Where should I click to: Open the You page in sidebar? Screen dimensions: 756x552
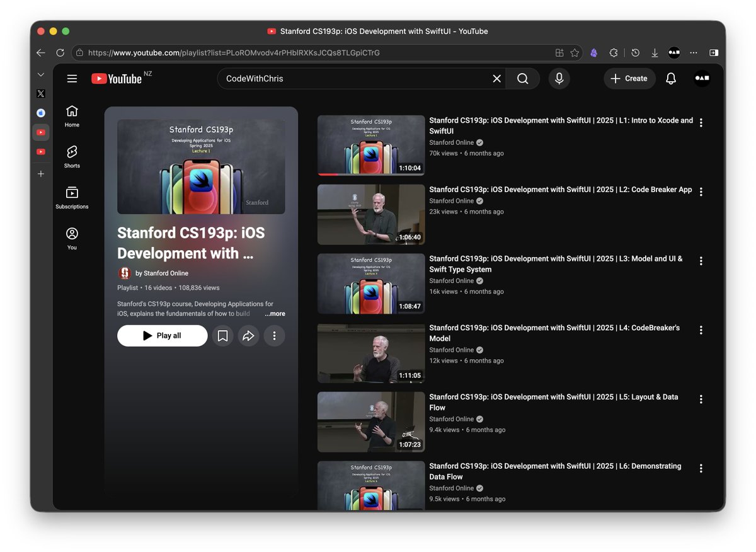pos(72,239)
